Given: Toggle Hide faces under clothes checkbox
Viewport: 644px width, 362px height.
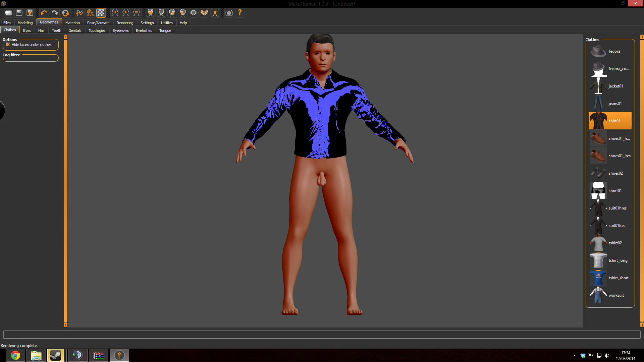Looking at the screenshot, I should [x=7, y=44].
